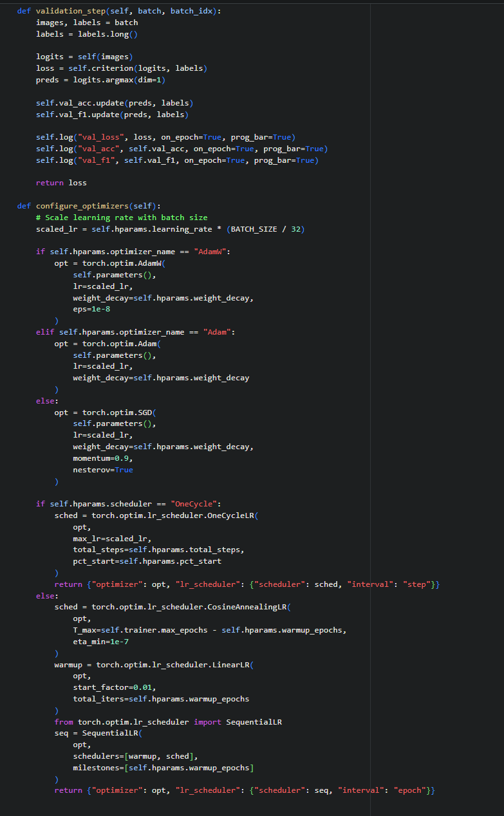This screenshot has height=816, width=504.
Task: Click the "step" interval string
Action: click(417, 584)
